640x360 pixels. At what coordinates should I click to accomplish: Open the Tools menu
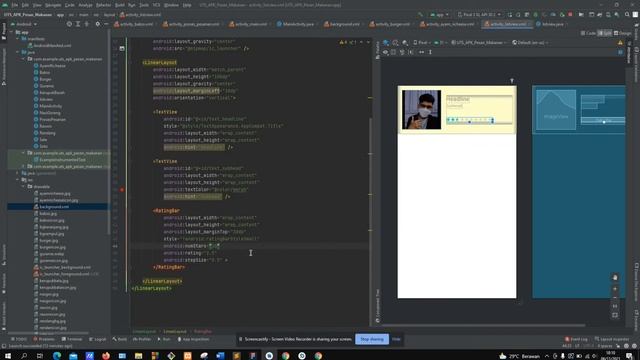(144, 5)
